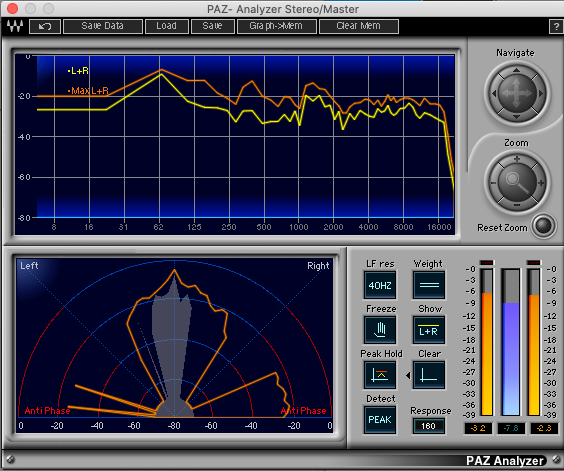Click the Zoom magnifier center
Viewport: 564px width, 471px height.
click(517, 182)
